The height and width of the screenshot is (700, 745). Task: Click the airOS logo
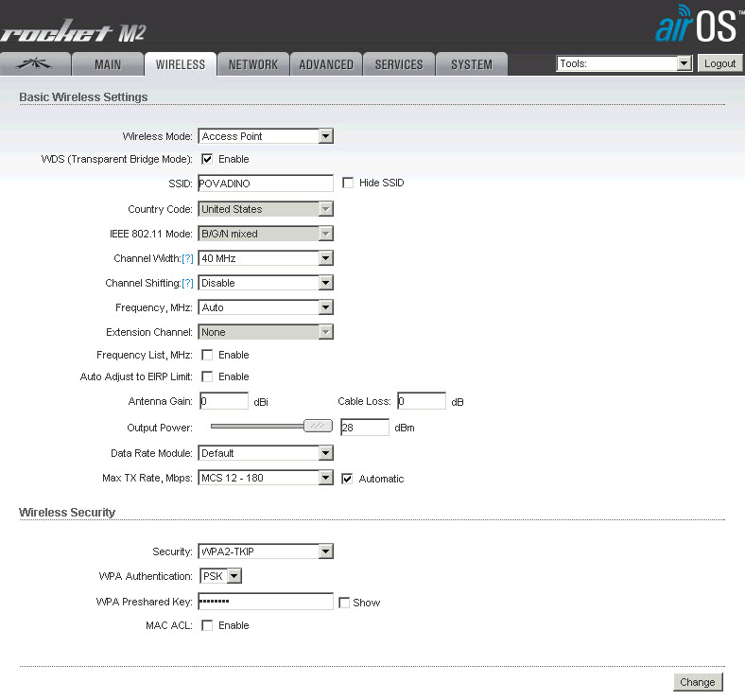click(x=695, y=26)
